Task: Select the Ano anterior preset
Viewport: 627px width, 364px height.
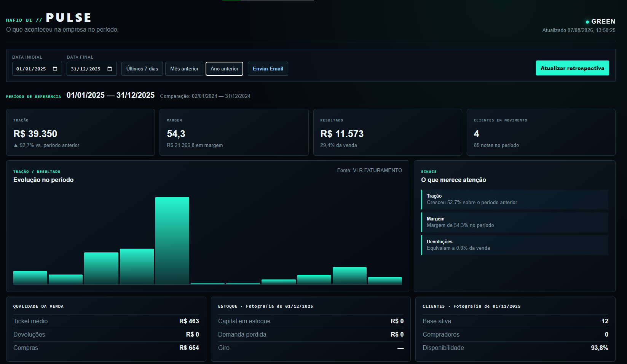Action: (x=224, y=69)
